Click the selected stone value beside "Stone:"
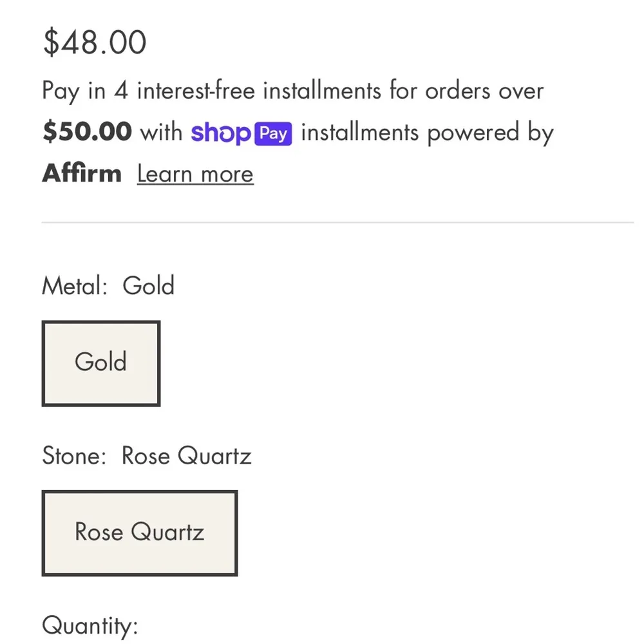 [187, 456]
